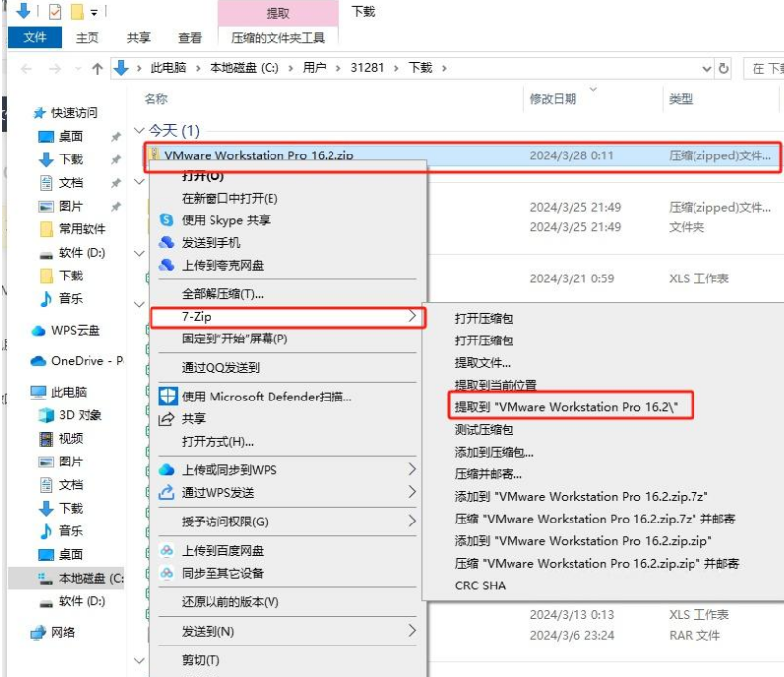Collapse the 今天 (1) group
Screen dimensions: 784x677
click(x=139, y=131)
